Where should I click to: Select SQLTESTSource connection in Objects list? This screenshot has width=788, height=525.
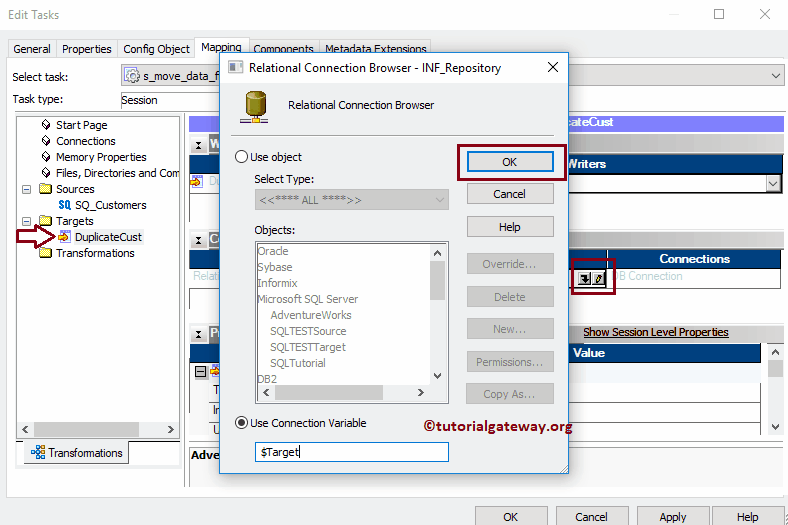(308, 331)
